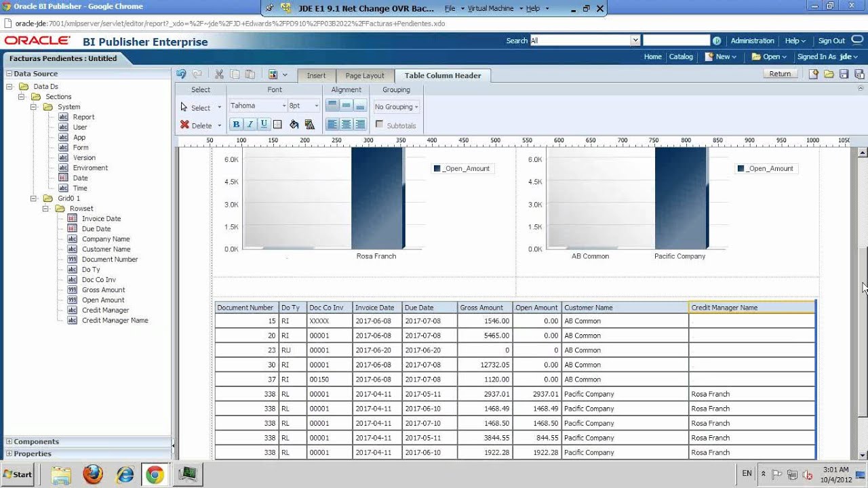
Task: Click the Paste clipboard icon
Action: pyautogui.click(x=250, y=75)
